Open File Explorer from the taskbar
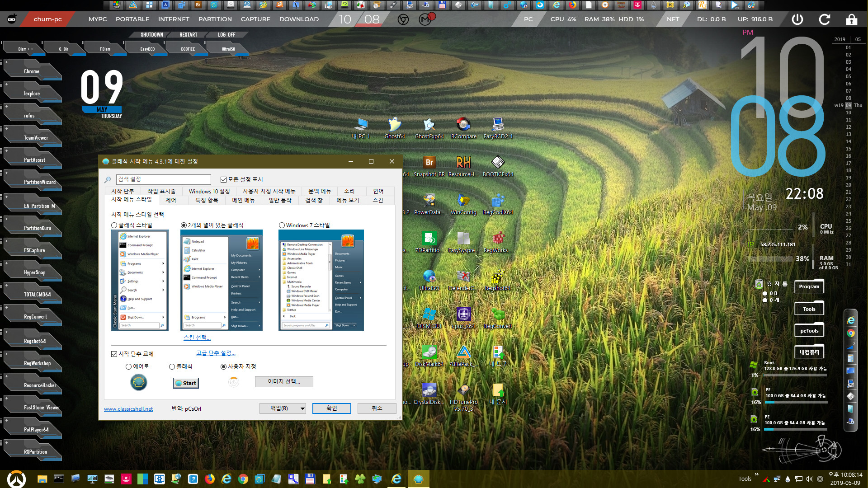 click(x=42, y=479)
